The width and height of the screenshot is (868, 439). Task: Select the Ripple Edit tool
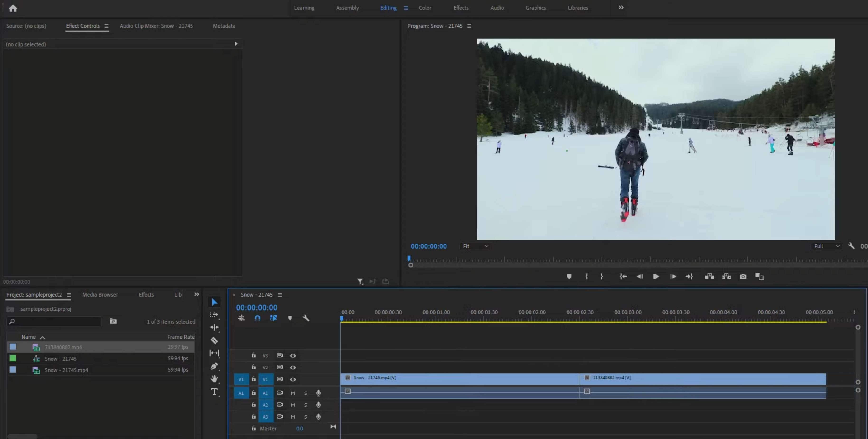tap(214, 327)
